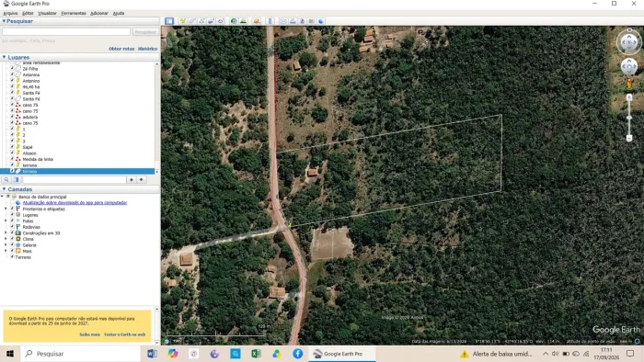Disable the Rodovias layer checkbox
The height and width of the screenshot is (362, 644).
pyautogui.click(x=12, y=226)
